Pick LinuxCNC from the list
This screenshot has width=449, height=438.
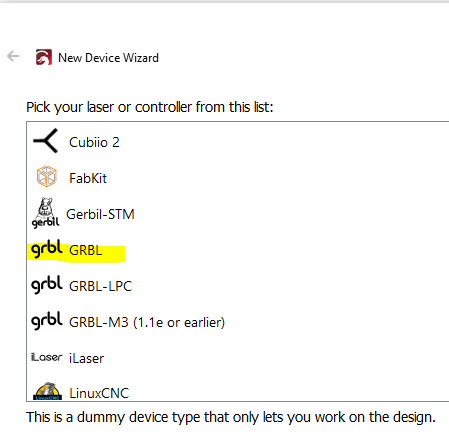click(99, 393)
